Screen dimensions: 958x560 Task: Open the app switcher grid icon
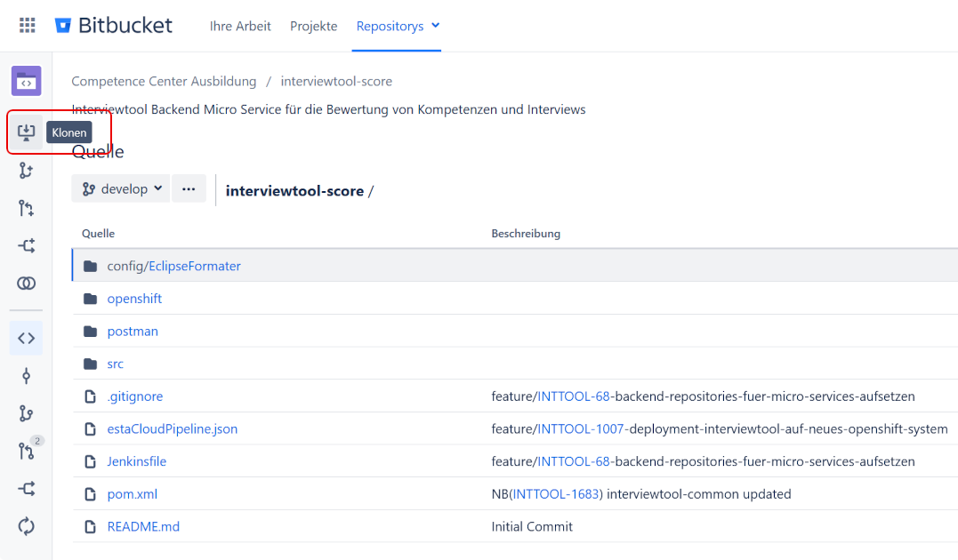(x=27, y=25)
